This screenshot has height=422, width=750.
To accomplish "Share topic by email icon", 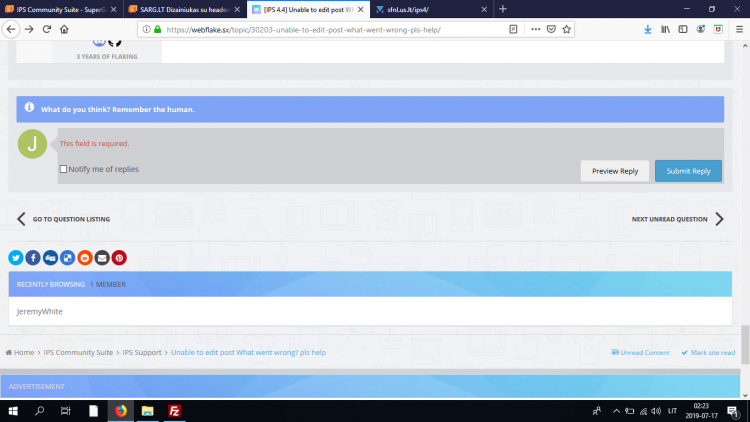I will (102, 258).
